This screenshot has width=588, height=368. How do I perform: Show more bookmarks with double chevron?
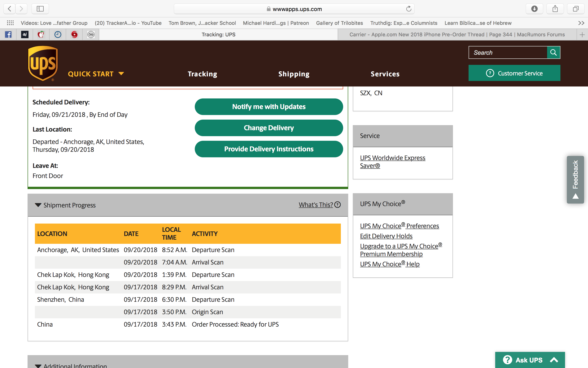581,23
